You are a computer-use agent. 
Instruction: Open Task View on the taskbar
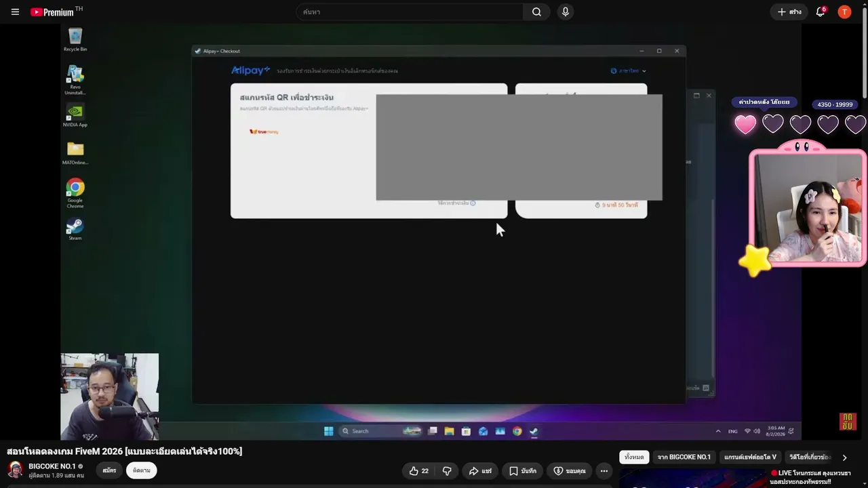coord(432,431)
